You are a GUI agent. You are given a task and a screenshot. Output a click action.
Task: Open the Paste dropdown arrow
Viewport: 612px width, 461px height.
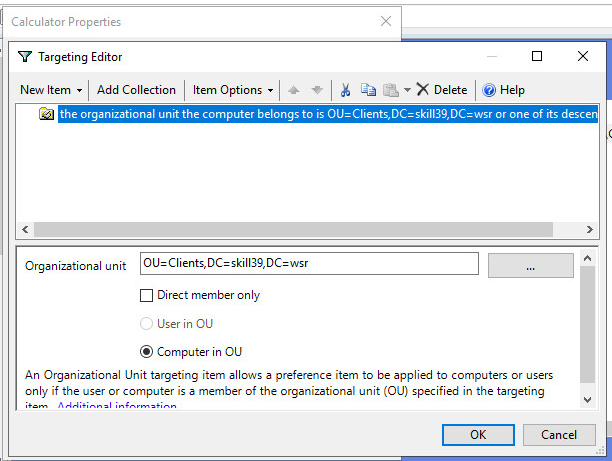click(407, 90)
